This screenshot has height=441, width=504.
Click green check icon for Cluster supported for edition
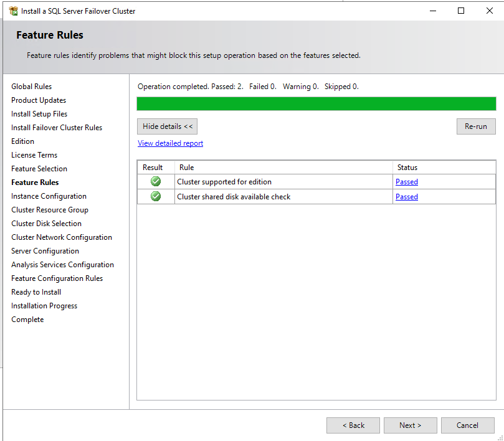(x=156, y=182)
